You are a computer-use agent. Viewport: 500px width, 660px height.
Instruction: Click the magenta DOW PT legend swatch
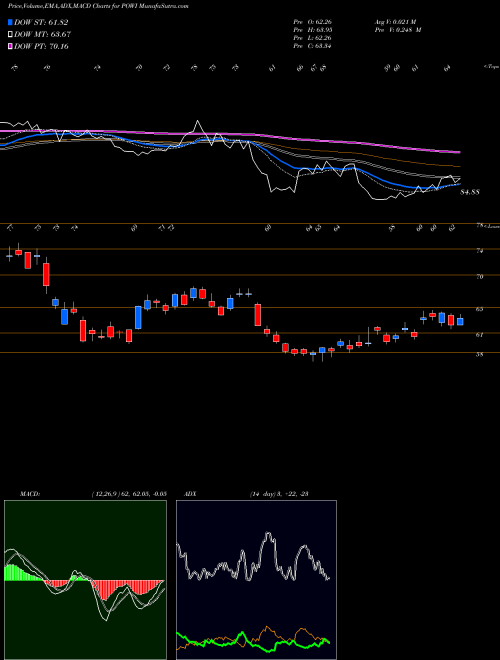(11, 46)
